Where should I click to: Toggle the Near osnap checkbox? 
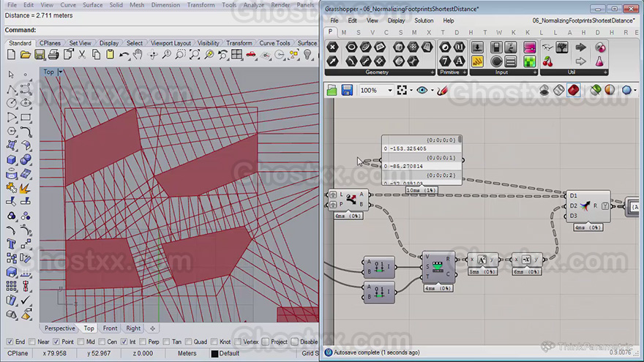pyautogui.click(x=32, y=342)
